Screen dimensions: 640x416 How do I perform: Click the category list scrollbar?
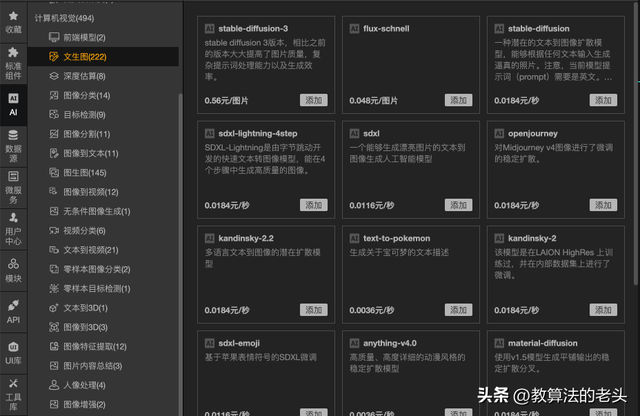tap(180, 253)
